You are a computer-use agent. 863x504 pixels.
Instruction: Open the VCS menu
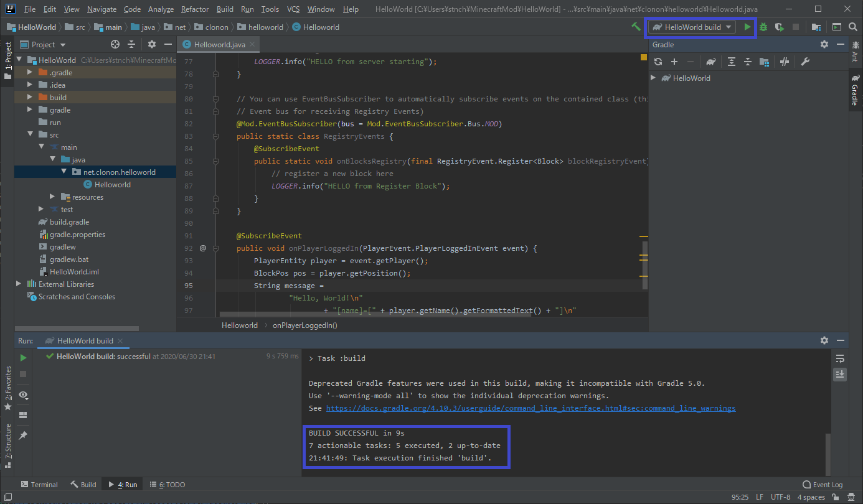click(293, 9)
